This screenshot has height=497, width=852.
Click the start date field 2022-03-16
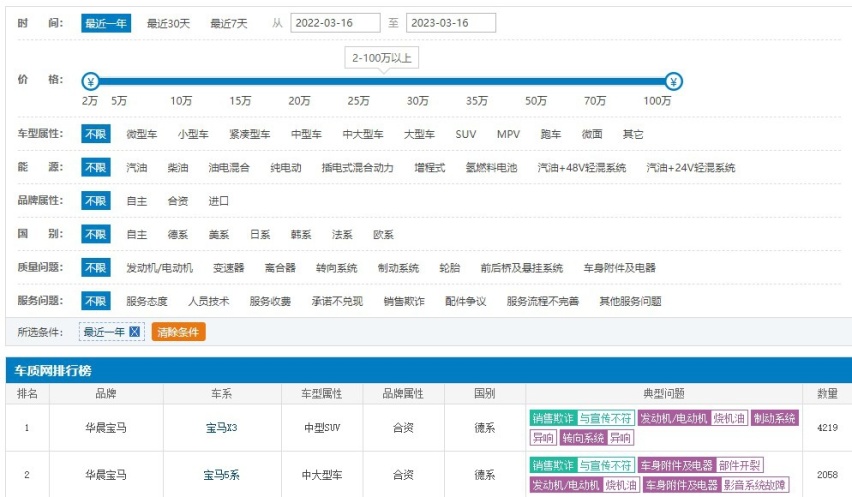(x=335, y=23)
